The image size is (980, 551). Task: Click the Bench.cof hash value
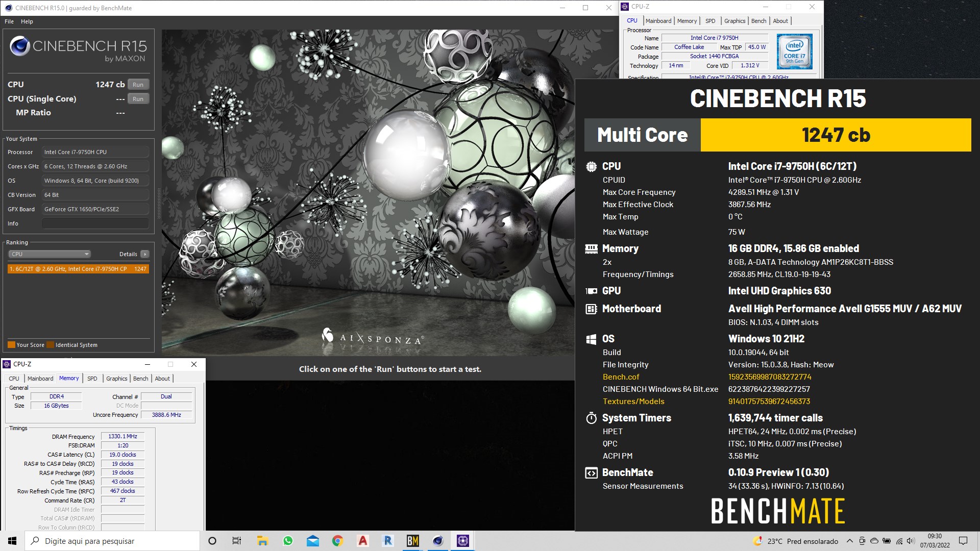770,377
